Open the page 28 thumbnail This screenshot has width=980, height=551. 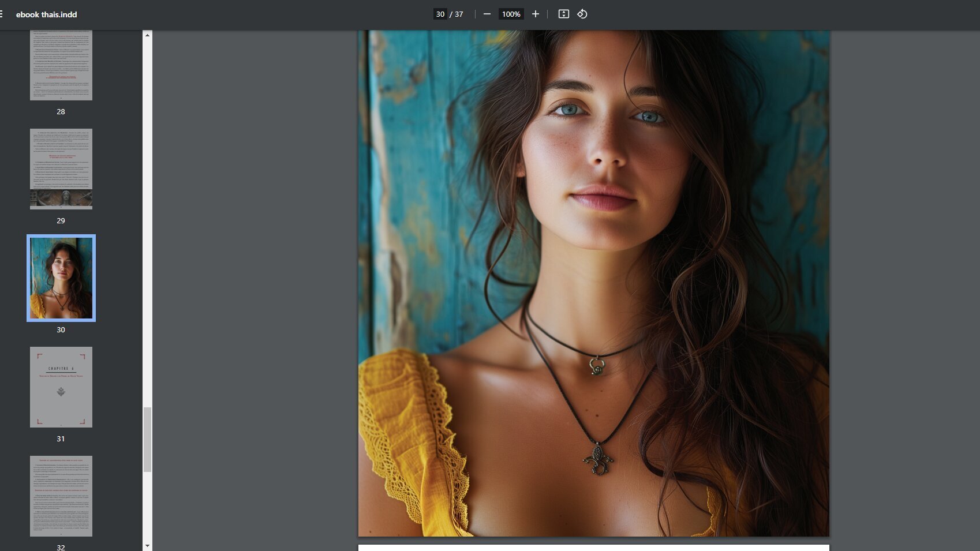(x=61, y=65)
